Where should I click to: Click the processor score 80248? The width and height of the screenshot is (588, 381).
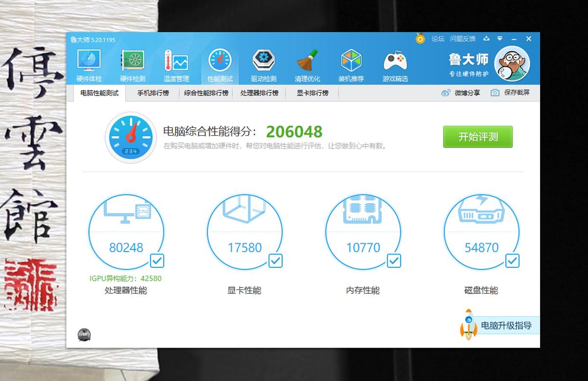click(x=126, y=248)
